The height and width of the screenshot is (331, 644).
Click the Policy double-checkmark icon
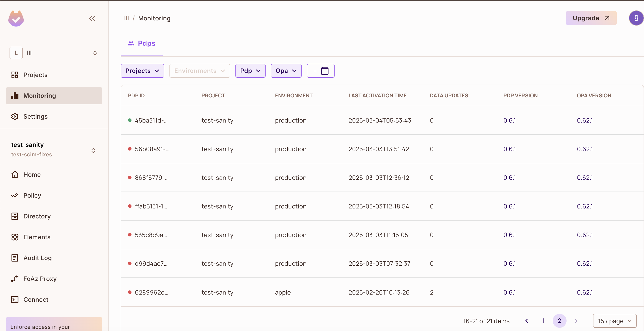pos(15,195)
